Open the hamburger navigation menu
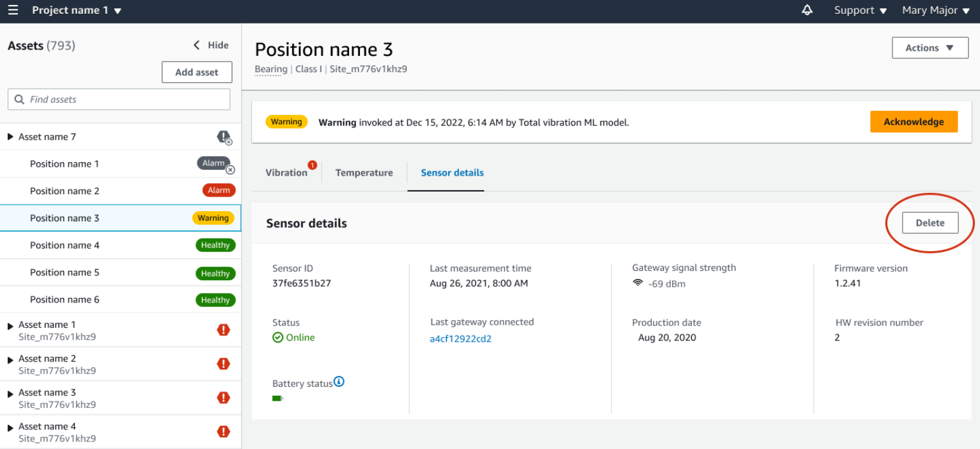The height and width of the screenshot is (449, 980). click(13, 10)
